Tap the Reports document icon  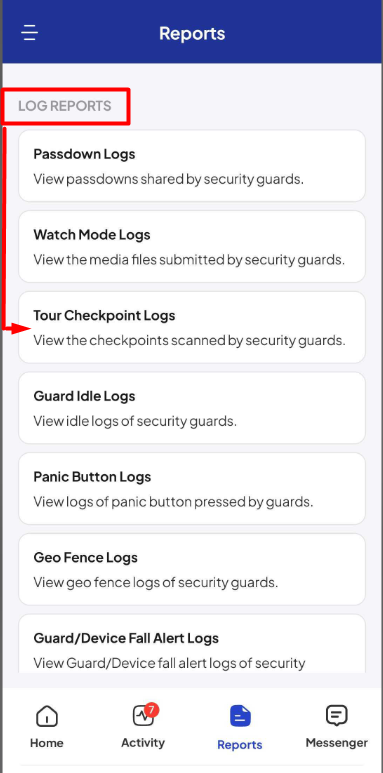(240, 716)
